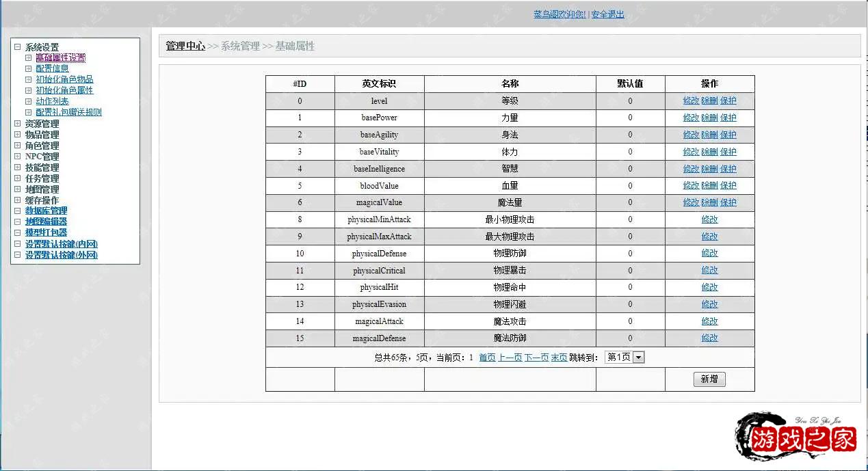This screenshot has width=868, height=471.
Task: Open 动作列表 from the sidebar
Action: pos(52,101)
